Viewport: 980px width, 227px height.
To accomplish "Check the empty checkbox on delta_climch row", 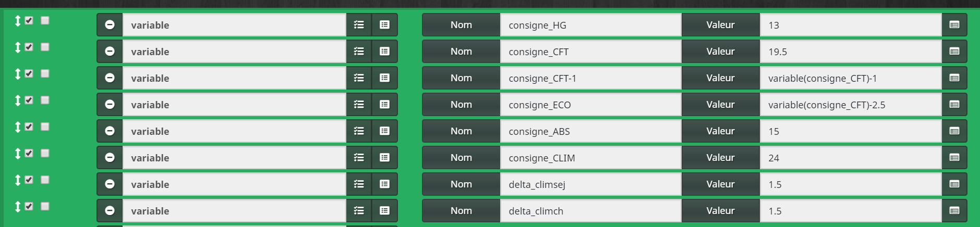I will (45, 206).
